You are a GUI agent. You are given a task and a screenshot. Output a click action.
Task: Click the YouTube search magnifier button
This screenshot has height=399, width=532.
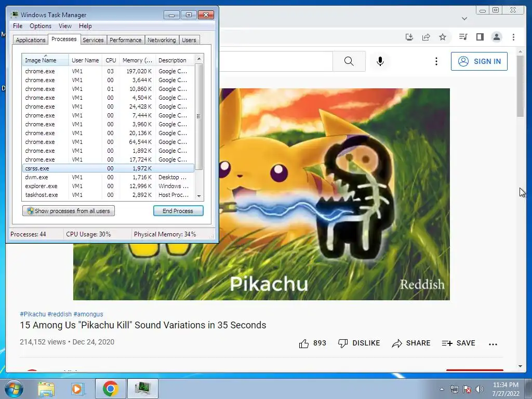point(349,61)
